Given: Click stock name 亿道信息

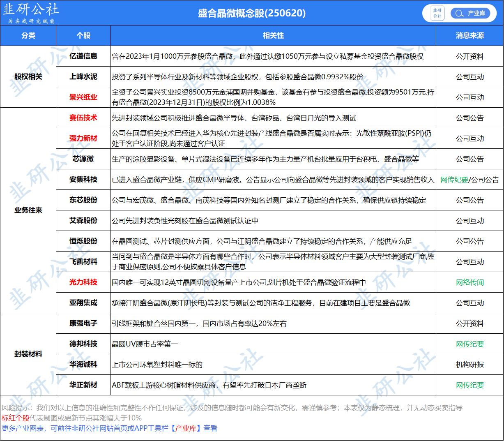Looking at the screenshot, I should tap(83, 56).
